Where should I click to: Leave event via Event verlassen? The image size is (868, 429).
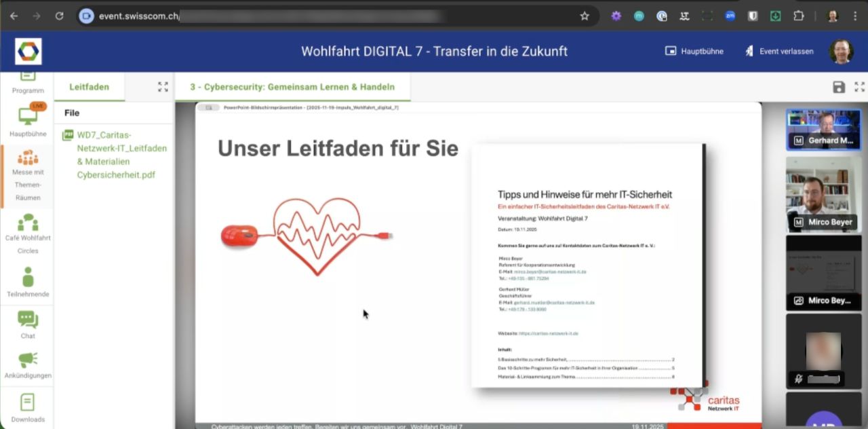click(779, 51)
